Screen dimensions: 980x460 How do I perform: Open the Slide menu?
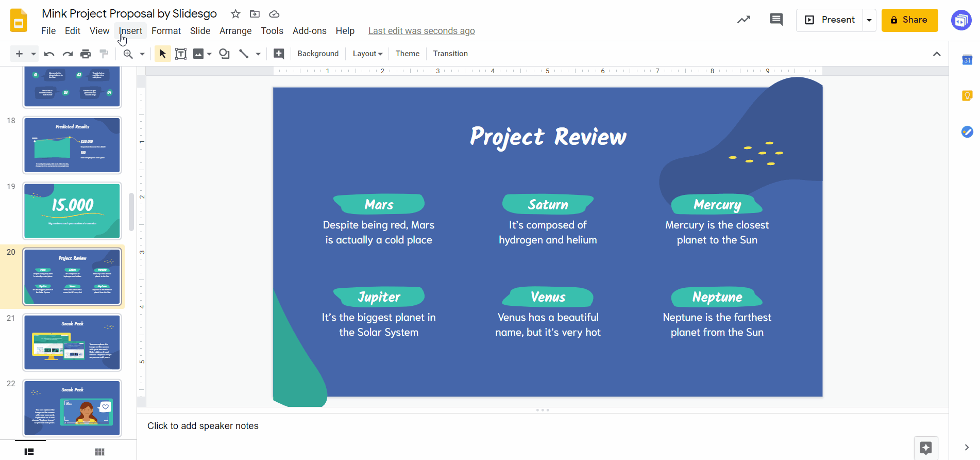(x=200, y=31)
